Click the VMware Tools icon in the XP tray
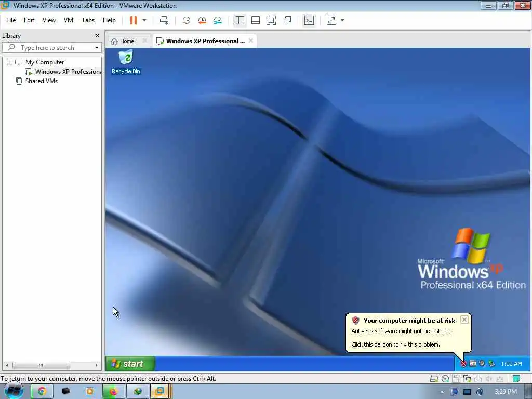Screen dimensions: 532x399 click(473, 363)
